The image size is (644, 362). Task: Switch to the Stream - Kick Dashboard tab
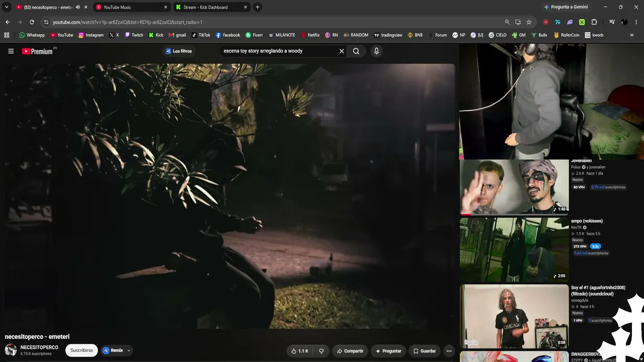pos(211,7)
